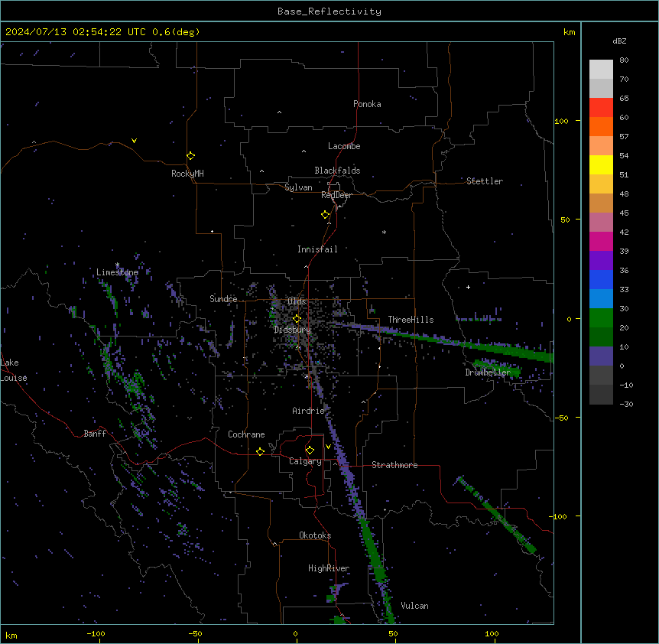Click the HighRiver label

pos(329,568)
